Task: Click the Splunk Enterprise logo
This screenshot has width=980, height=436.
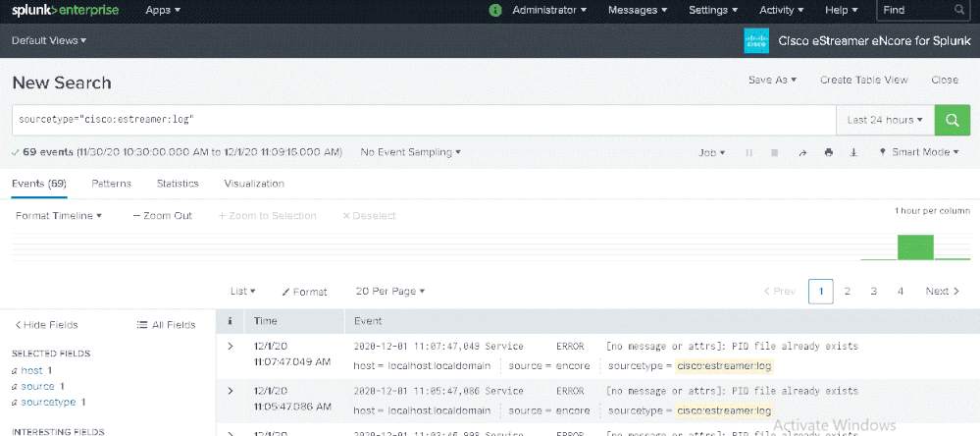Action: (x=65, y=10)
